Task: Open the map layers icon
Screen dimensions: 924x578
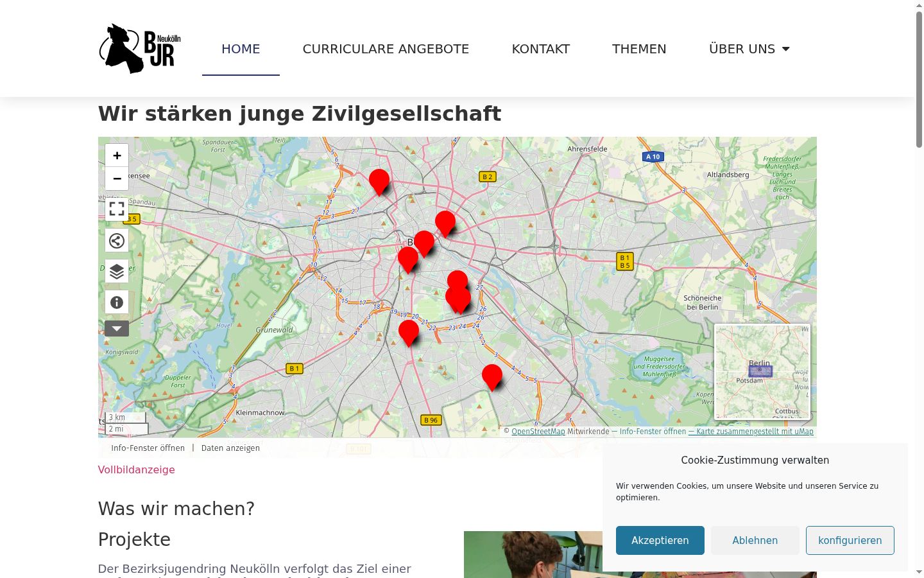Action: click(117, 271)
